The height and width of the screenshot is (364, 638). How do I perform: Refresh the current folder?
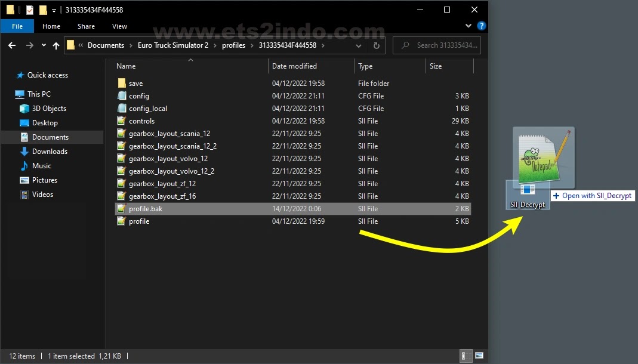[x=377, y=45]
